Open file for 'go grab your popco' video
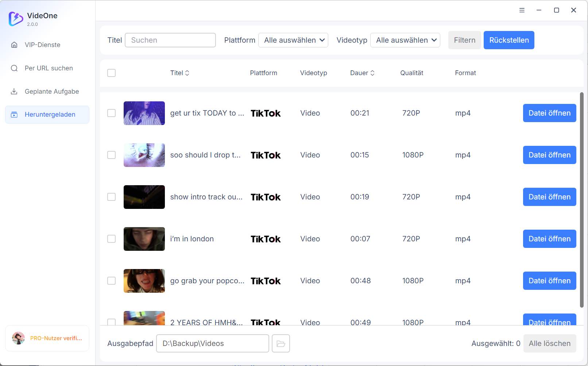This screenshot has height=366, width=588. [549, 281]
